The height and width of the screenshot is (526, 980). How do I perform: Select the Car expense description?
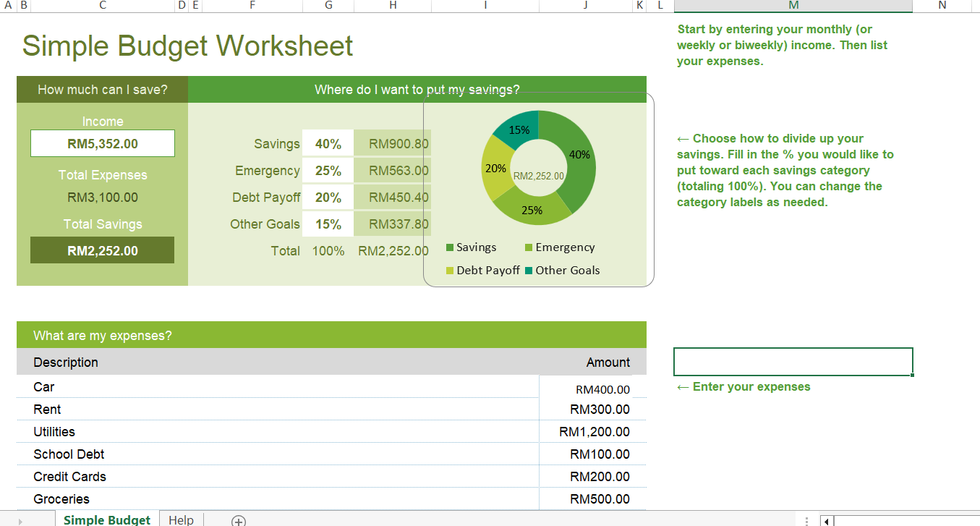pos(44,387)
